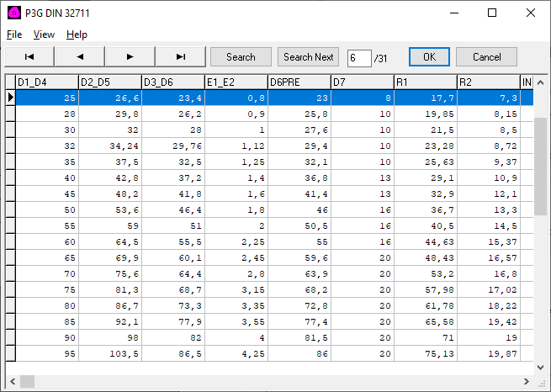Jump to the last record
The image size is (551, 392).
(180, 57)
